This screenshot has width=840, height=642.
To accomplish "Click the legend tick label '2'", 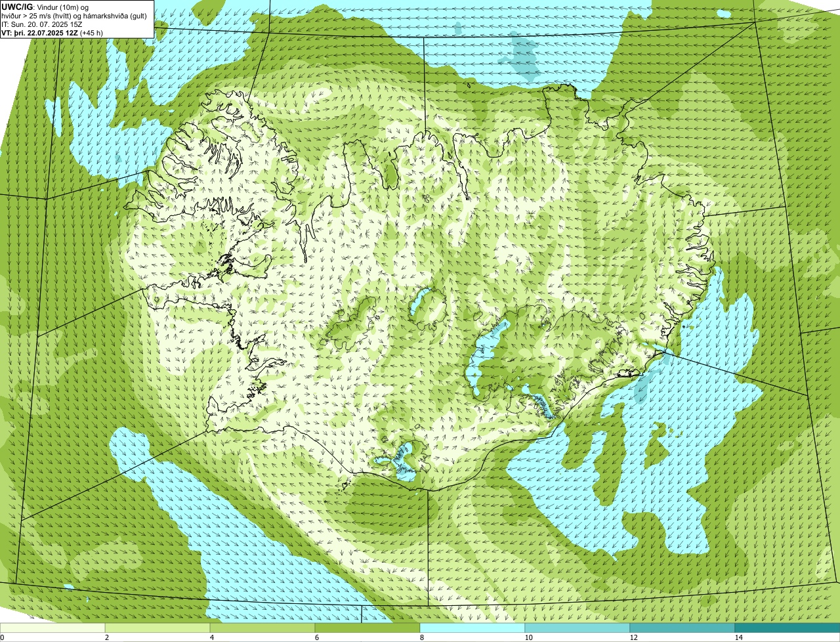I will point(106,637).
